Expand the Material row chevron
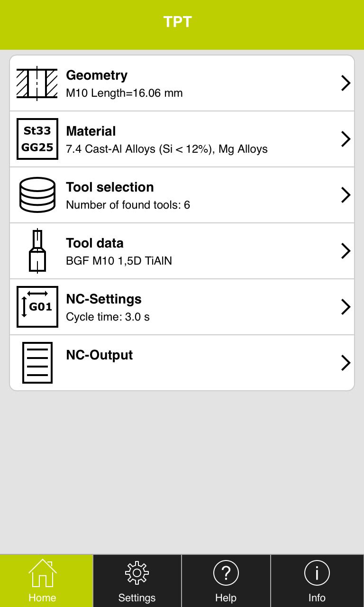Viewport: 364px width, 607px height. tap(346, 139)
